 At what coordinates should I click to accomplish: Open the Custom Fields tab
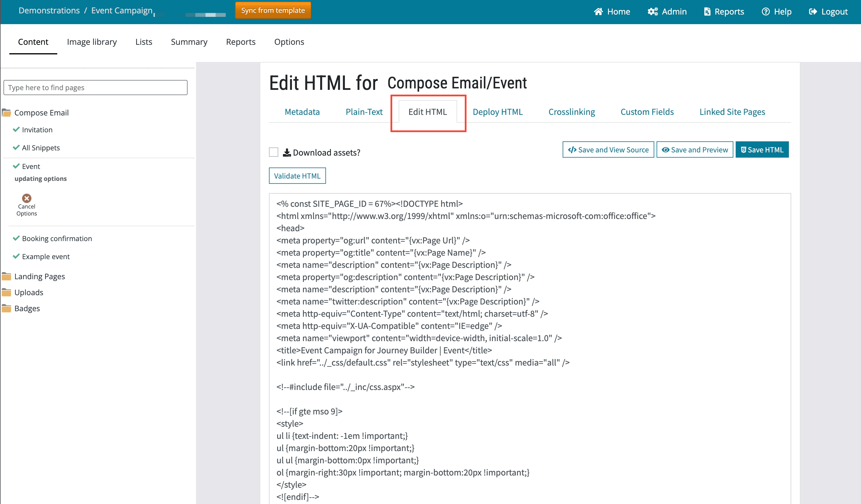(x=647, y=112)
